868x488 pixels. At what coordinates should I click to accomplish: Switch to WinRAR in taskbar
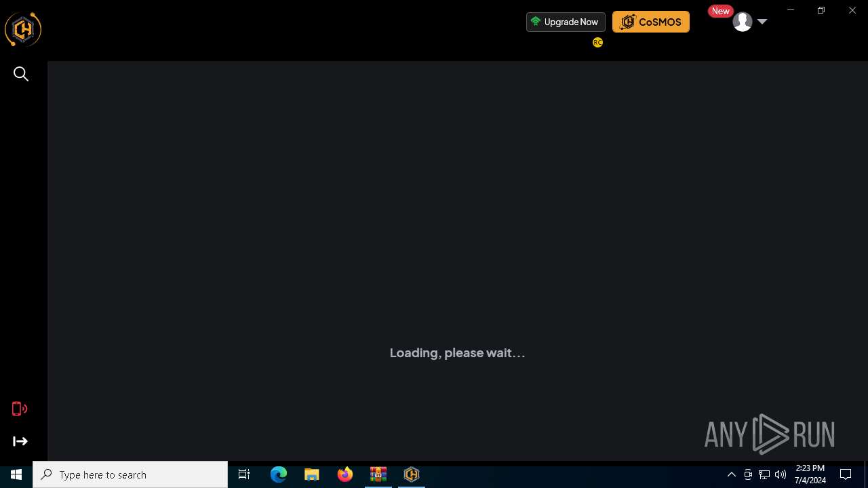point(378,474)
